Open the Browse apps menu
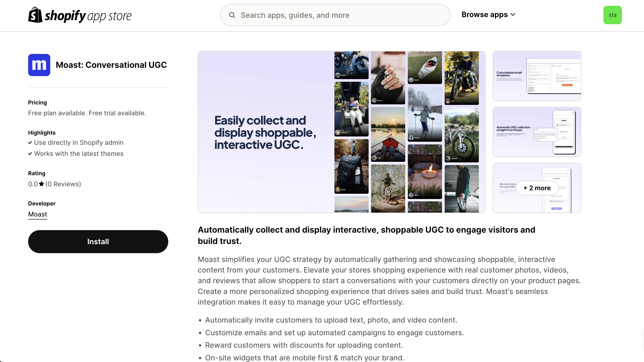 (488, 15)
